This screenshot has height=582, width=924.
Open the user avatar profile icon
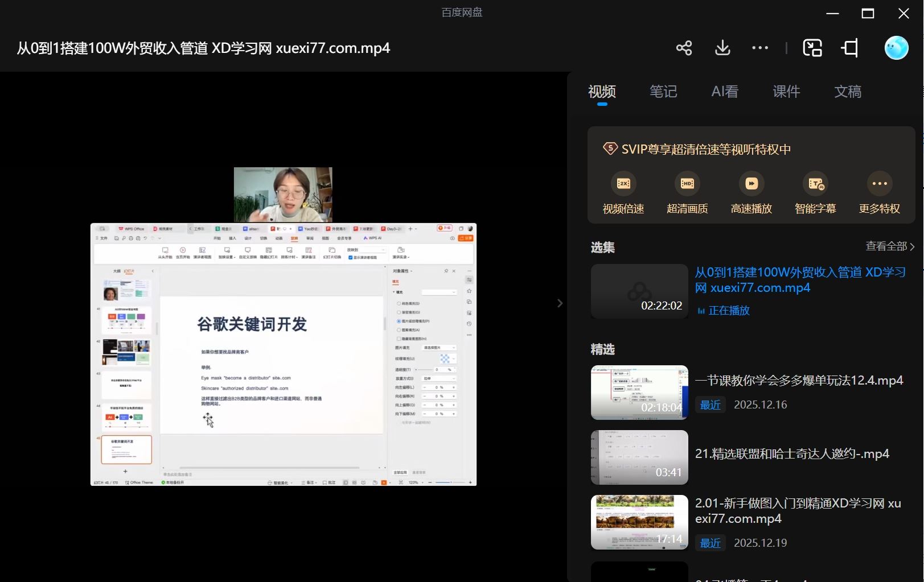tap(895, 48)
